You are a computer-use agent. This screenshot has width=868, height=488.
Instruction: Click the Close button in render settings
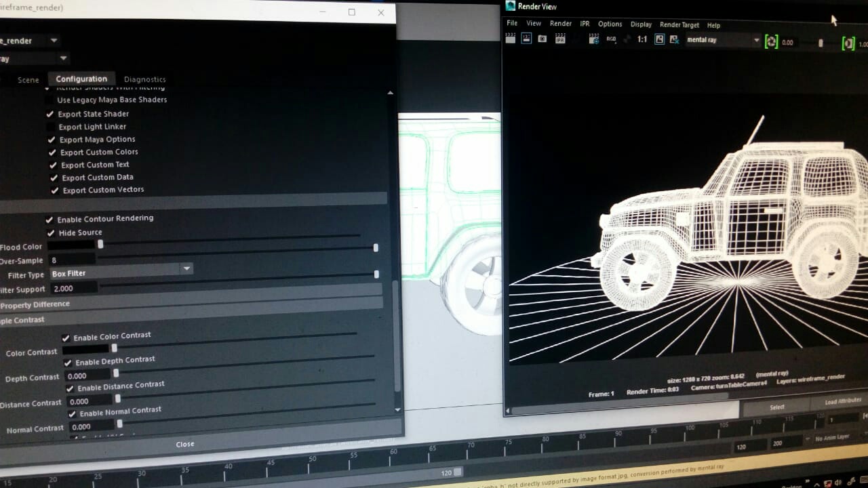[185, 444]
